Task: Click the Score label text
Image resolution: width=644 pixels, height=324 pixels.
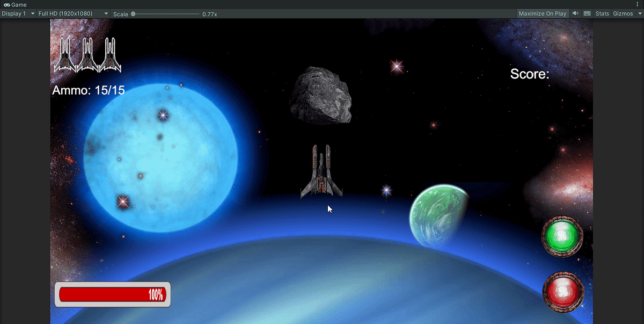Action: coord(530,75)
